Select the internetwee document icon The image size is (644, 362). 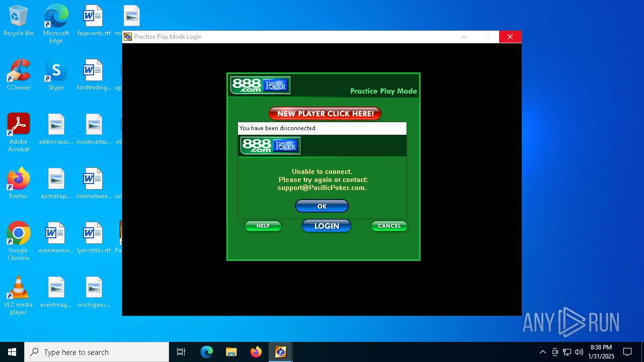94,184
